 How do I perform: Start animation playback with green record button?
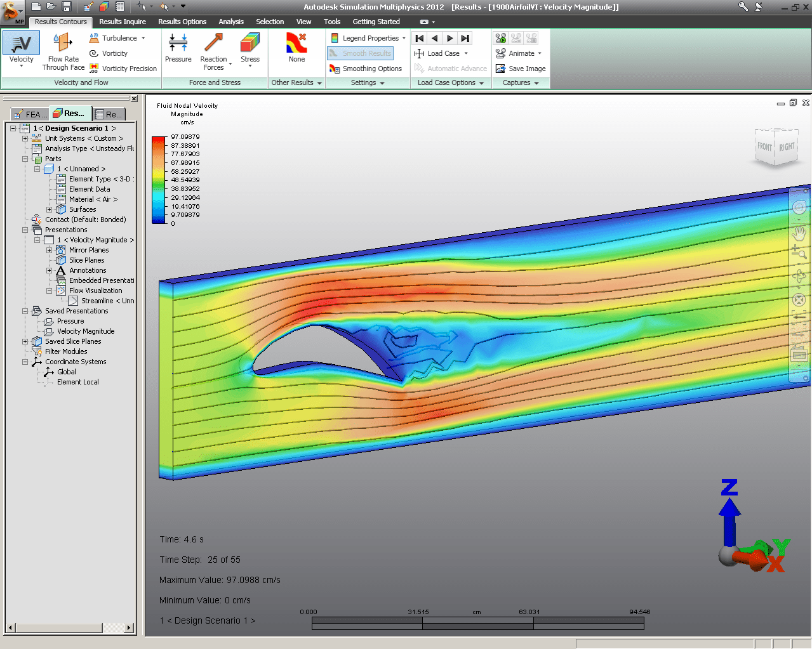(500, 38)
